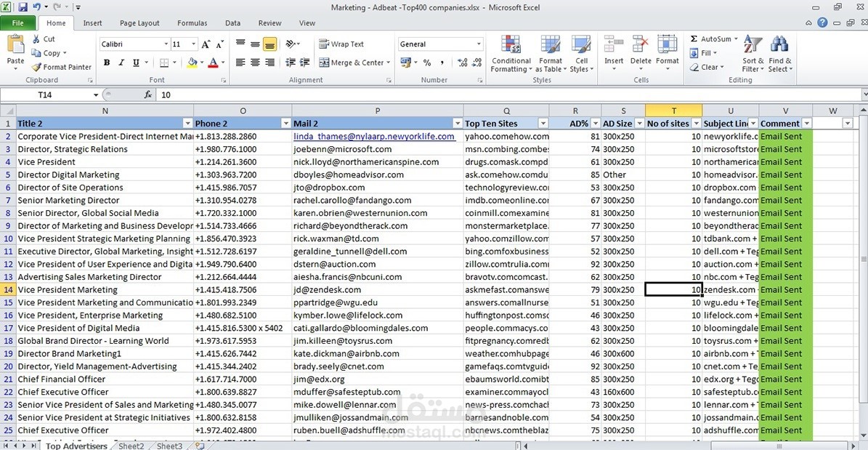Open the Number Format General dropdown
This screenshot has width=868, height=450.
tap(479, 44)
